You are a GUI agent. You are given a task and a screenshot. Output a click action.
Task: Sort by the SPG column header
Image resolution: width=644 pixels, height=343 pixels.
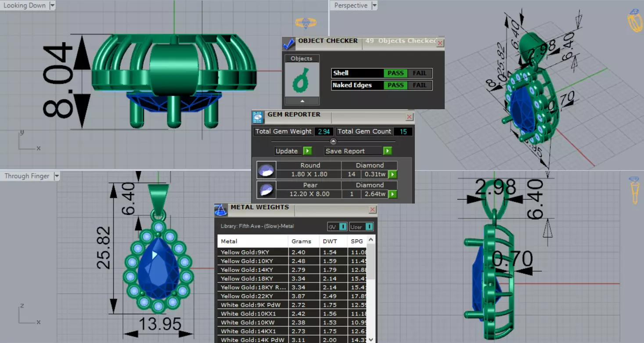point(357,241)
